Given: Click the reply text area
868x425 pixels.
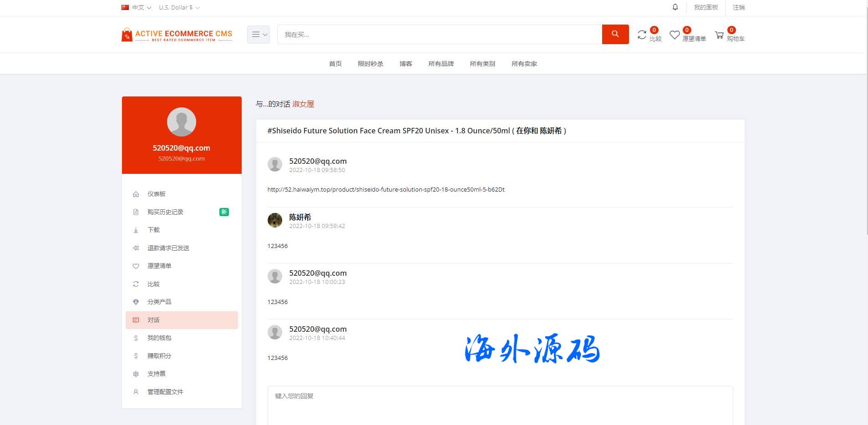Looking at the screenshot, I should [x=500, y=405].
